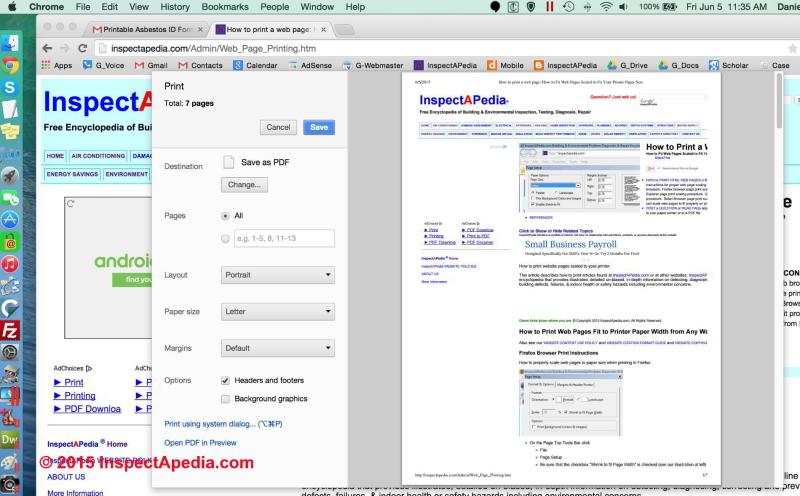Open the History menu
800x496 pixels.
point(175,7)
